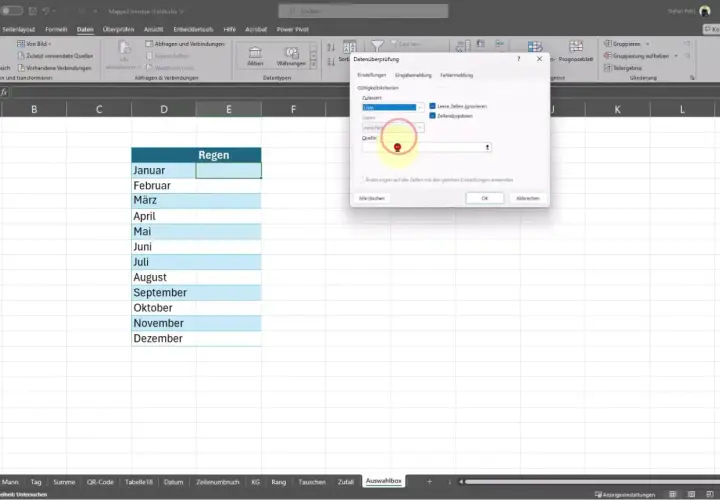Open the Daten ribbon tab
720x500 pixels.
(x=85, y=29)
